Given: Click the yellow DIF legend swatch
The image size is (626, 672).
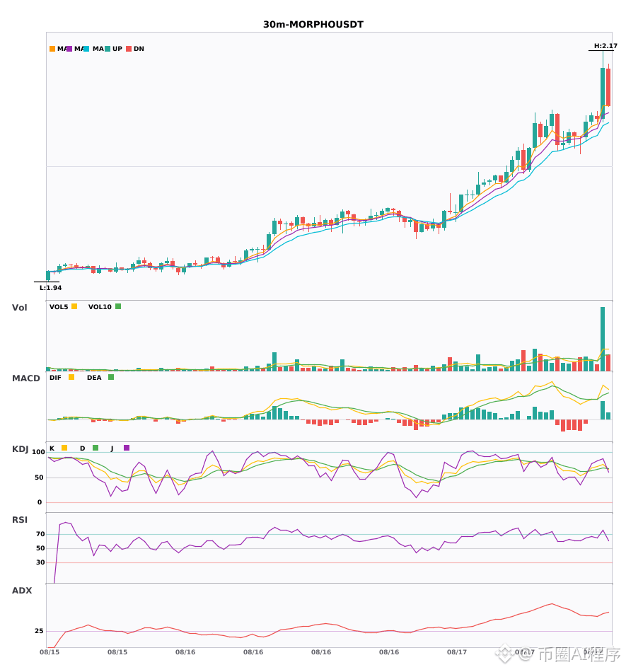Looking at the screenshot, I should [x=71, y=377].
